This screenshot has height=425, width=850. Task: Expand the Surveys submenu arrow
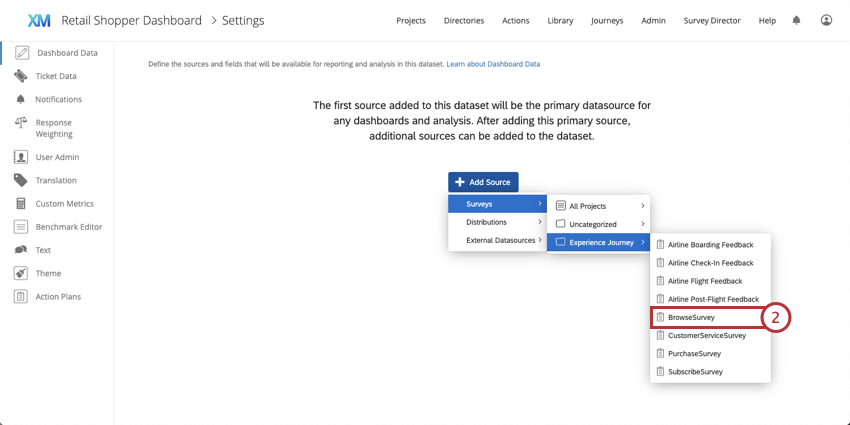(x=540, y=204)
